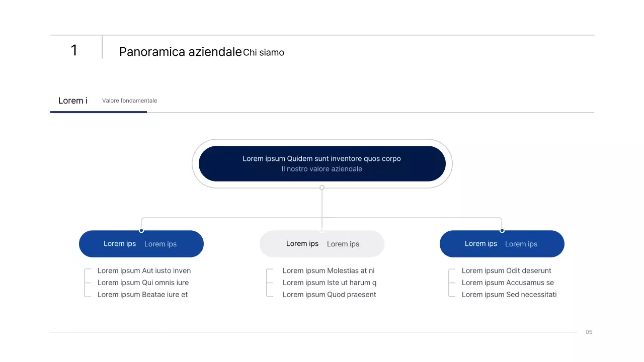Screen dimensions: 644x362
Task: Select Il nostro valore aziendale text
Action: tap(322, 169)
